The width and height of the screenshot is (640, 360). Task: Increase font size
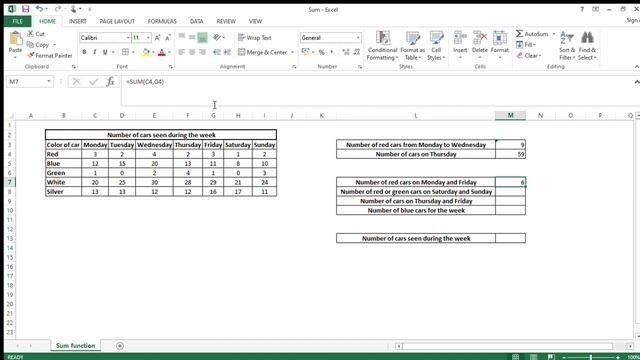pos(158,38)
